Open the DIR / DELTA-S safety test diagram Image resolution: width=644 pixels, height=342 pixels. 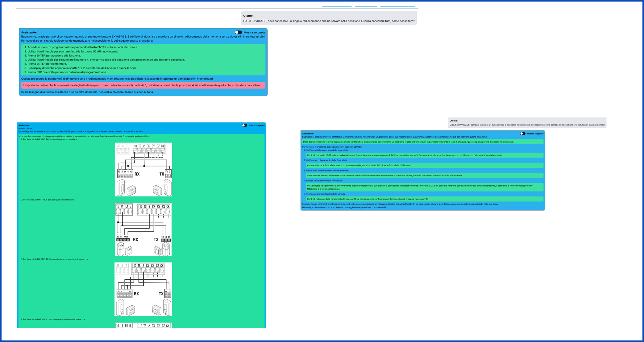143,289
